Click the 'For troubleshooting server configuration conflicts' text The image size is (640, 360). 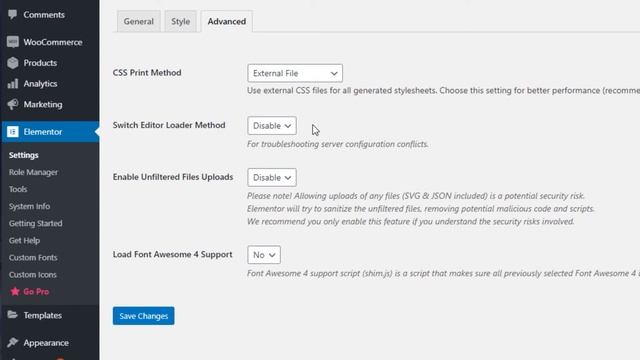338,144
